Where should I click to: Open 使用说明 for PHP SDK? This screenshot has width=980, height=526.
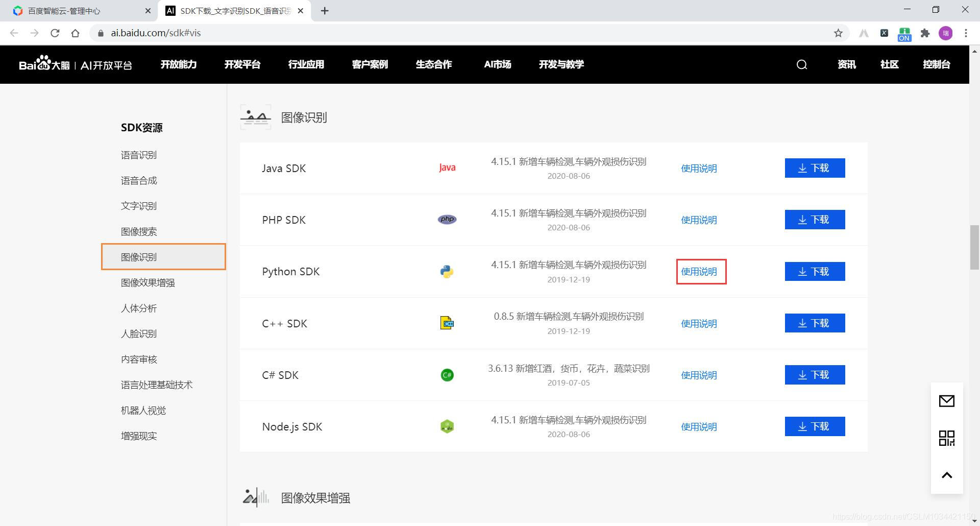[x=699, y=220]
